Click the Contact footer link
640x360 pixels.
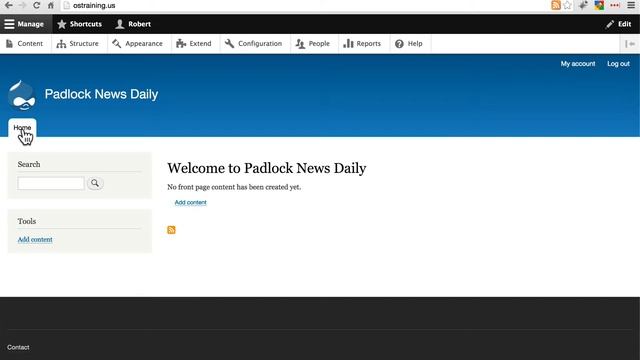[x=18, y=347]
